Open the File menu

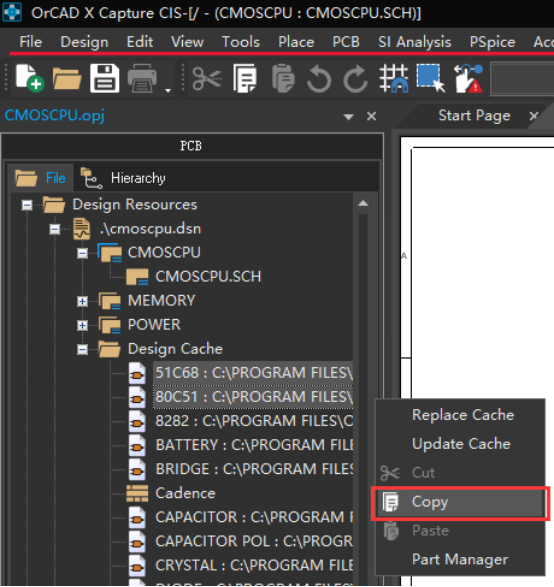click(30, 42)
